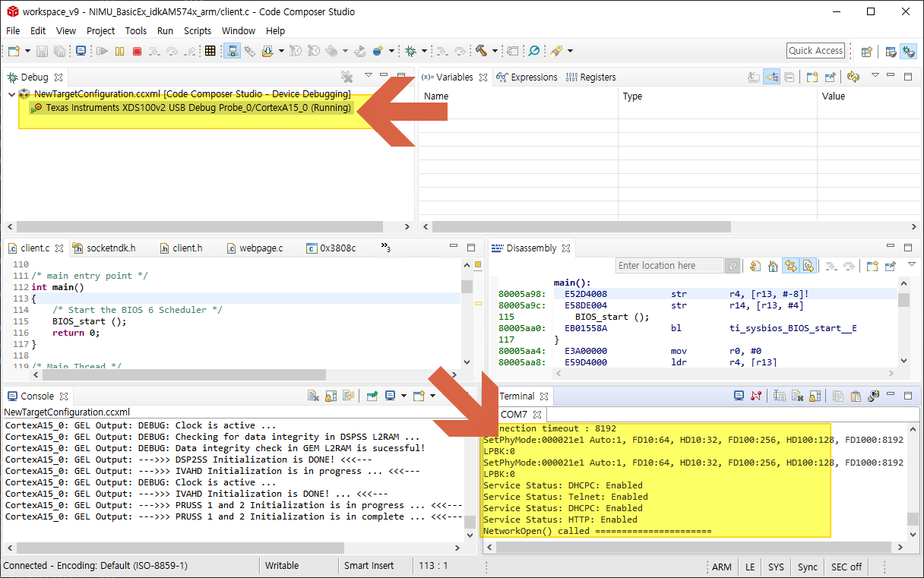Click the SEC off status bar item
This screenshot has height=578, width=924.
(x=846, y=567)
